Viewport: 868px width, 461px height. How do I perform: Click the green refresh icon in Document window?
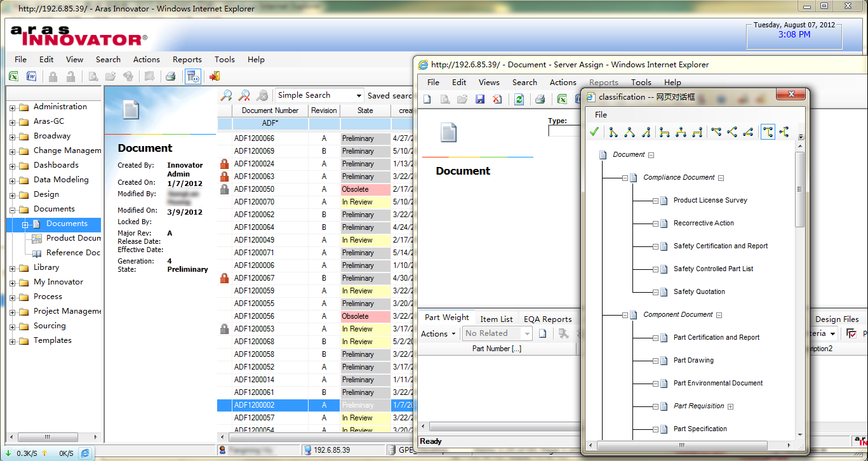tap(519, 99)
